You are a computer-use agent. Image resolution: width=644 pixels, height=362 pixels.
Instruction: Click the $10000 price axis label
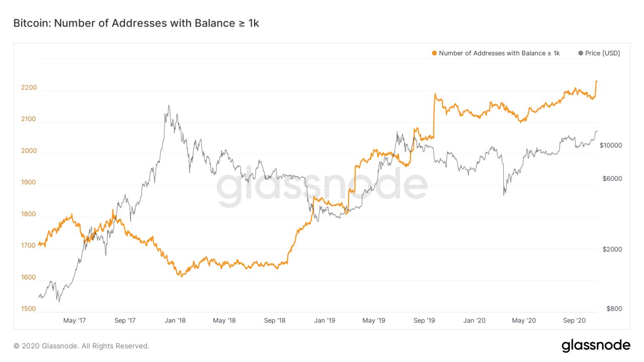coord(611,145)
